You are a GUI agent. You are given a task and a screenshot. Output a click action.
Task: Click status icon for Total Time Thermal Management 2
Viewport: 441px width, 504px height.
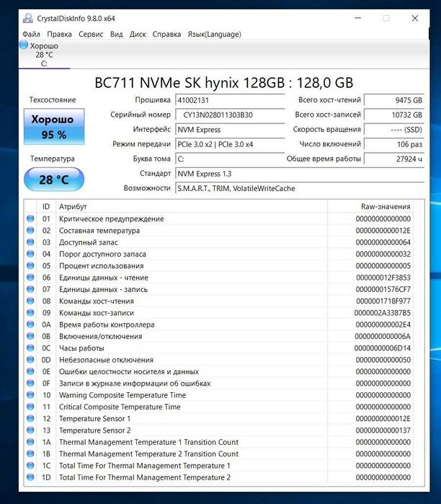pyautogui.click(x=30, y=477)
